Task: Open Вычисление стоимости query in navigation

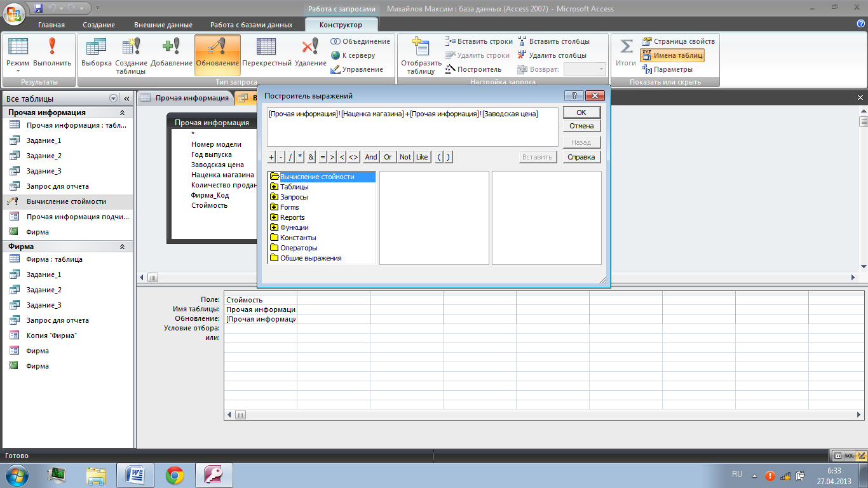Action: pyautogui.click(x=66, y=201)
